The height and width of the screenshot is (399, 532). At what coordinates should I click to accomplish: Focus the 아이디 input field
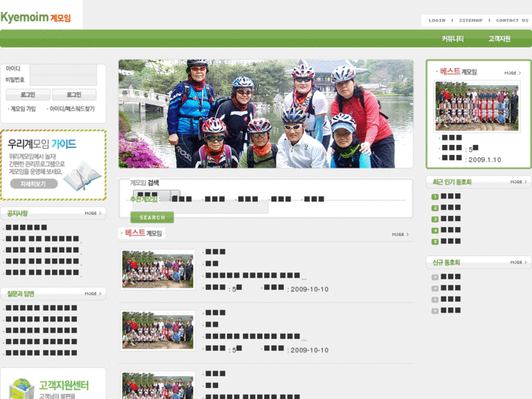click(x=63, y=69)
